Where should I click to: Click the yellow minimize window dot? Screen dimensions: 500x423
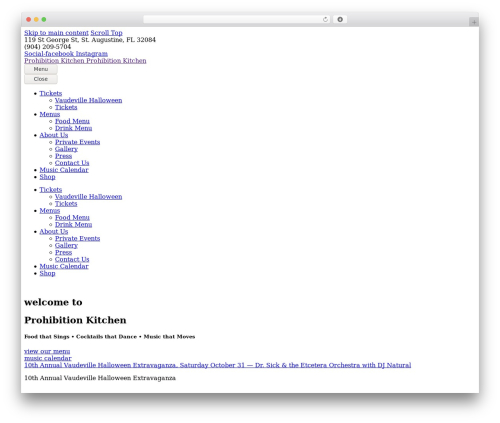(36, 19)
